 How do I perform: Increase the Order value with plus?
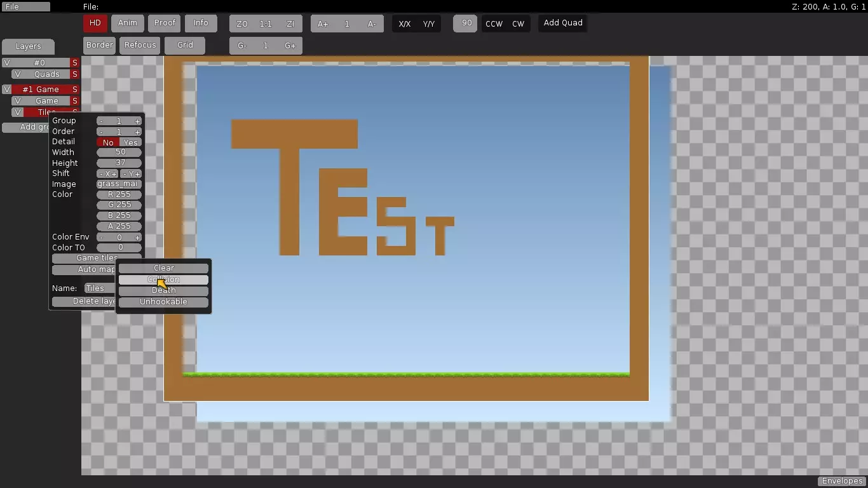(x=137, y=132)
